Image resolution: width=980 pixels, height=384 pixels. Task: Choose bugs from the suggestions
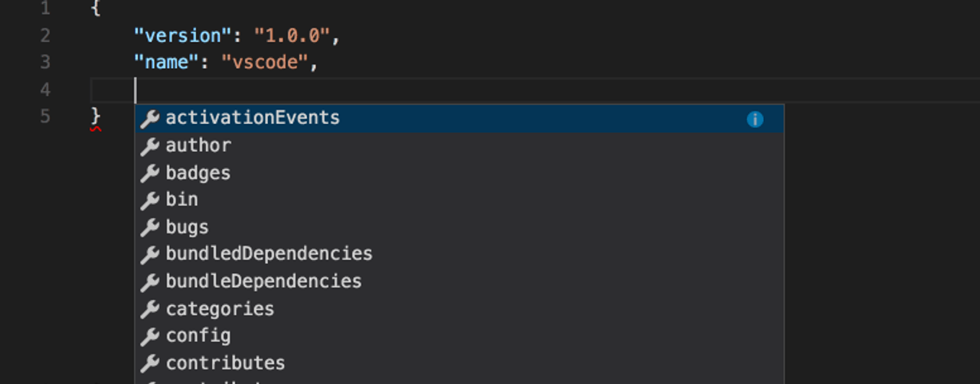188,228
